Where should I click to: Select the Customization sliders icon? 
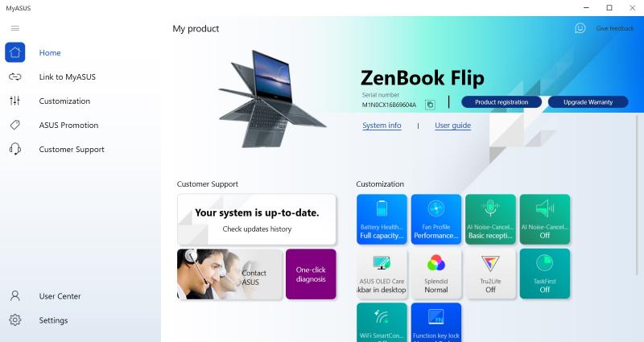tap(14, 101)
